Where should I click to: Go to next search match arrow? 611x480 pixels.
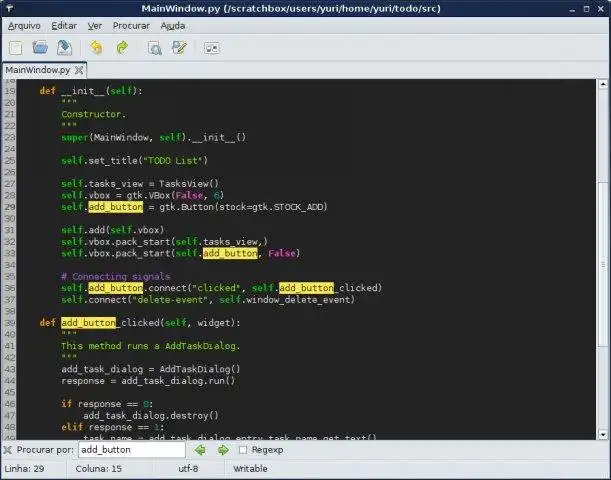tap(224, 450)
